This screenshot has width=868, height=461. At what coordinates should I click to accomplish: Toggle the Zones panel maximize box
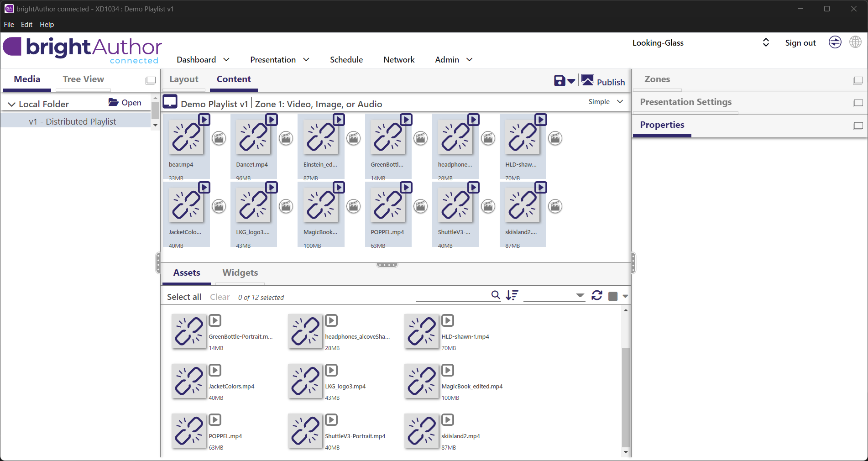(x=858, y=80)
